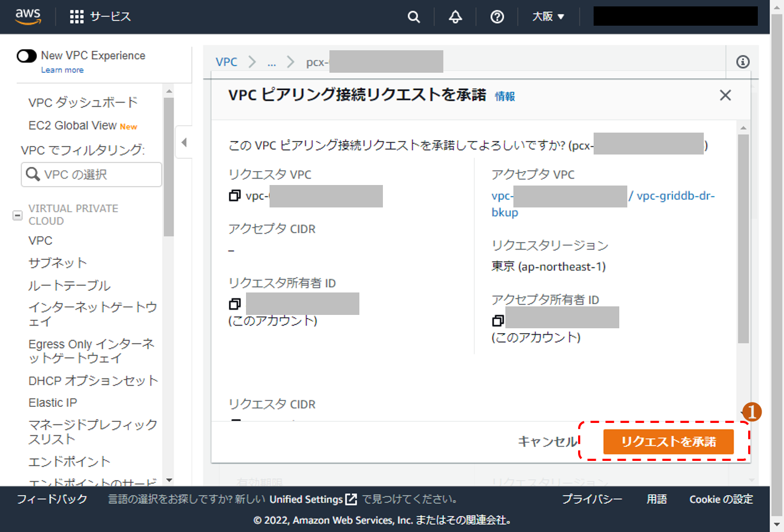The width and height of the screenshot is (784, 532).
Task: Copy the アクセプタ所有者 ID
Action: [497, 320]
